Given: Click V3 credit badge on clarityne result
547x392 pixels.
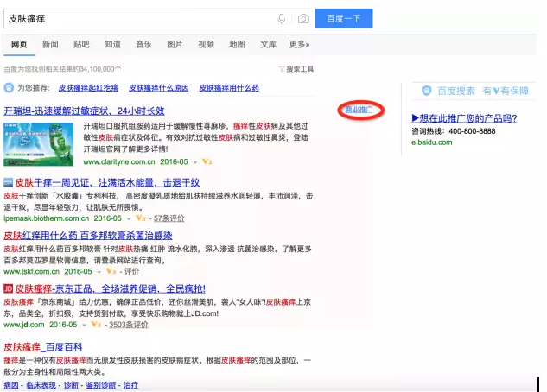Looking at the screenshot, I should point(207,161).
